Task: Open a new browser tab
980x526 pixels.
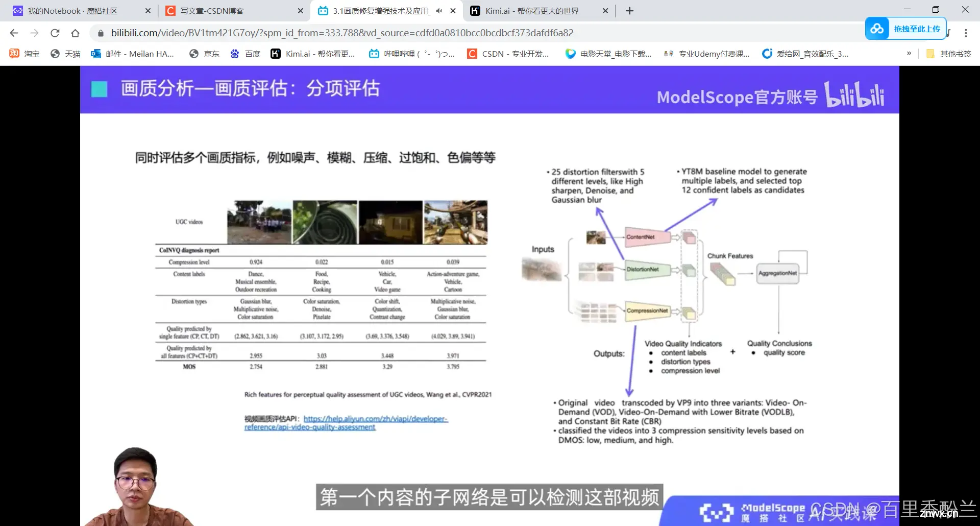Action: point(630,11)
